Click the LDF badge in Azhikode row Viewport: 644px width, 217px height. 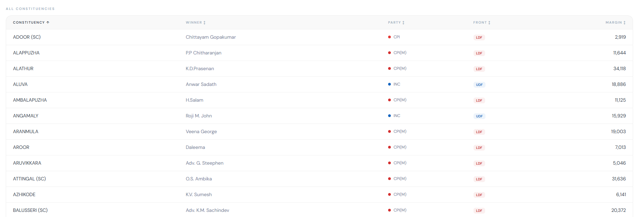479,195
